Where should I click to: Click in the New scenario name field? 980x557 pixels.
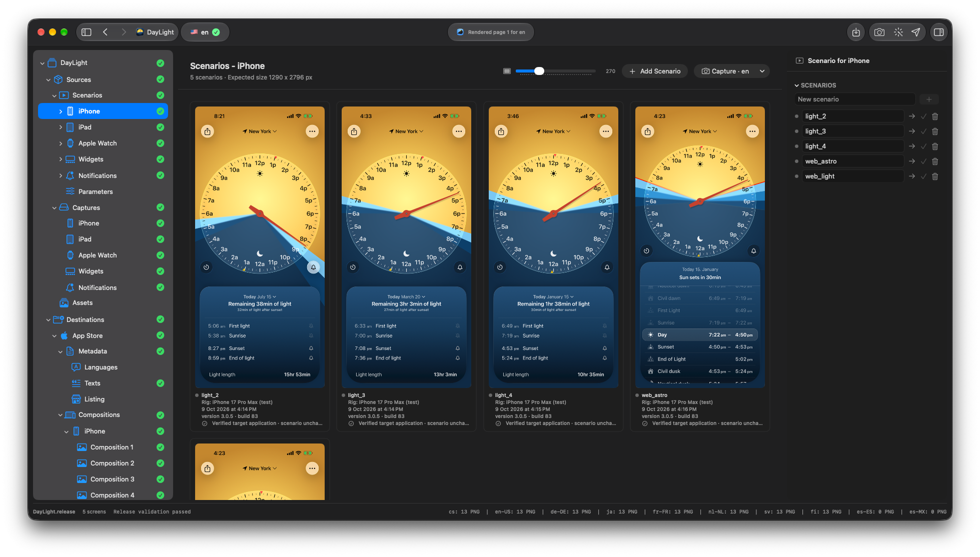[x=855, y=99]
